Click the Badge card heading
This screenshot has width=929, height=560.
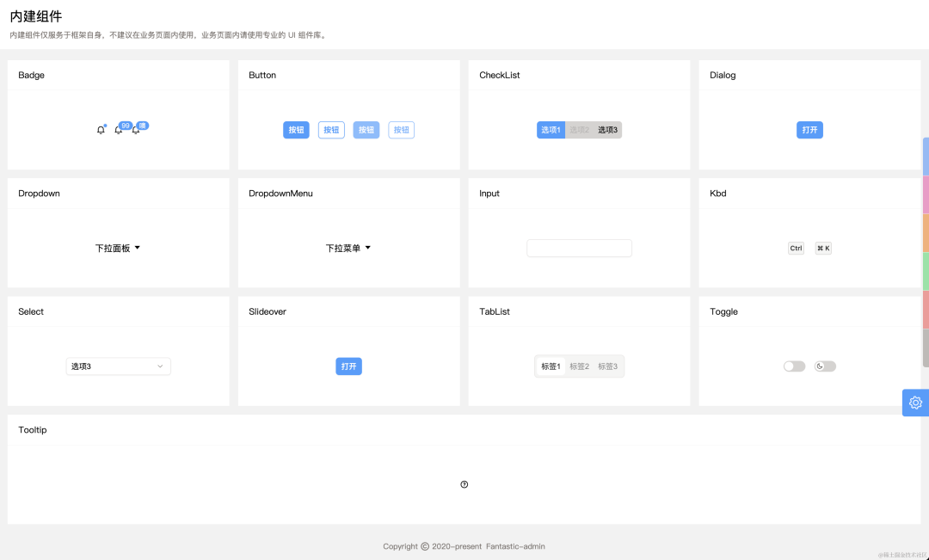(x=32, y=75)
